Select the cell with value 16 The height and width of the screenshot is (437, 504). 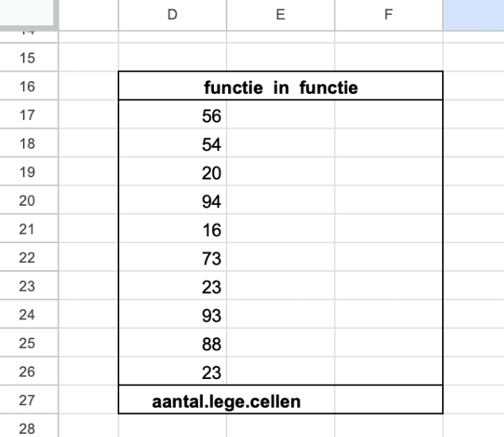point(173,230)
